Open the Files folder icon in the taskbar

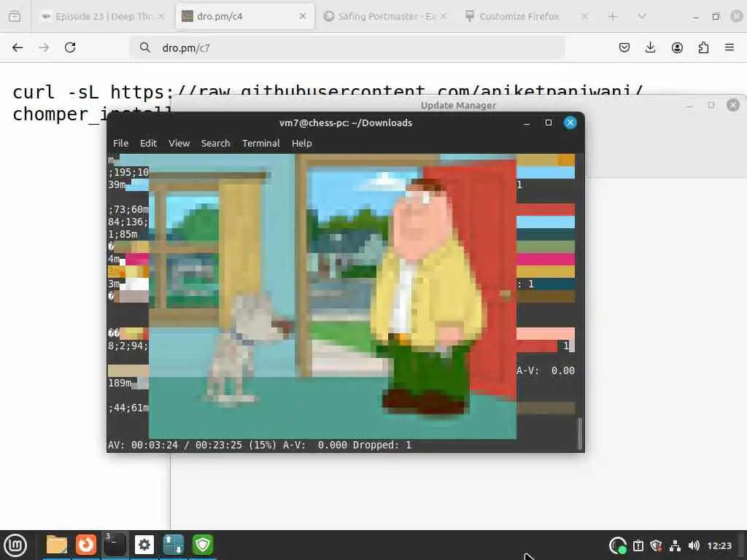click(x=57, y=545)
